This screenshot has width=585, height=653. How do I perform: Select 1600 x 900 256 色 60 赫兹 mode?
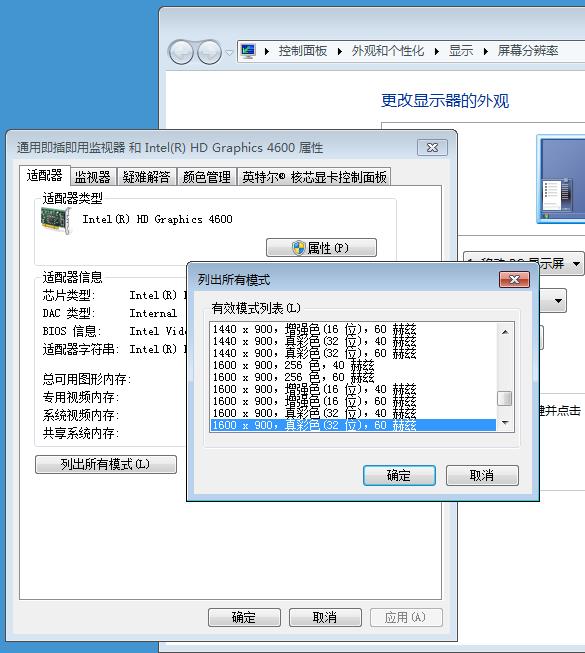click(x=353, y=377)
